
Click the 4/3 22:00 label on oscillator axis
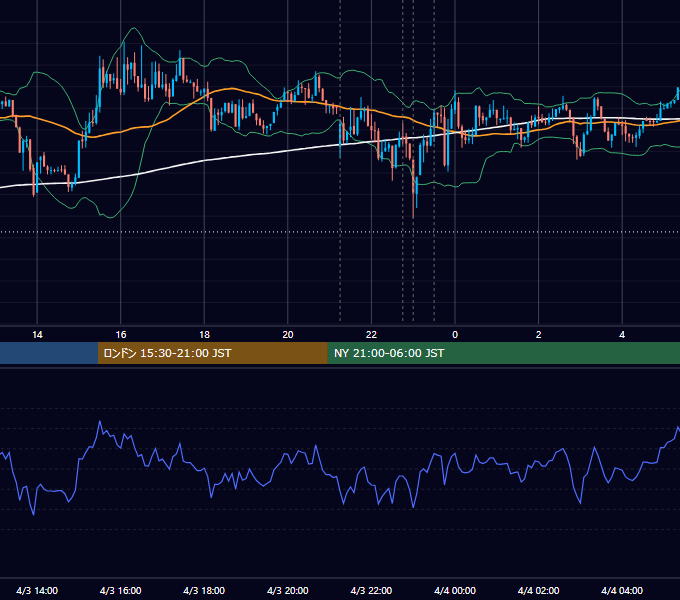(x=371, y=590)
